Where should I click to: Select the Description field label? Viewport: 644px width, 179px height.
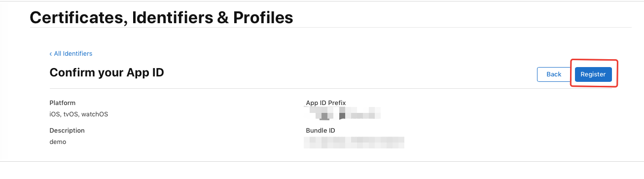tap(67, 131)
